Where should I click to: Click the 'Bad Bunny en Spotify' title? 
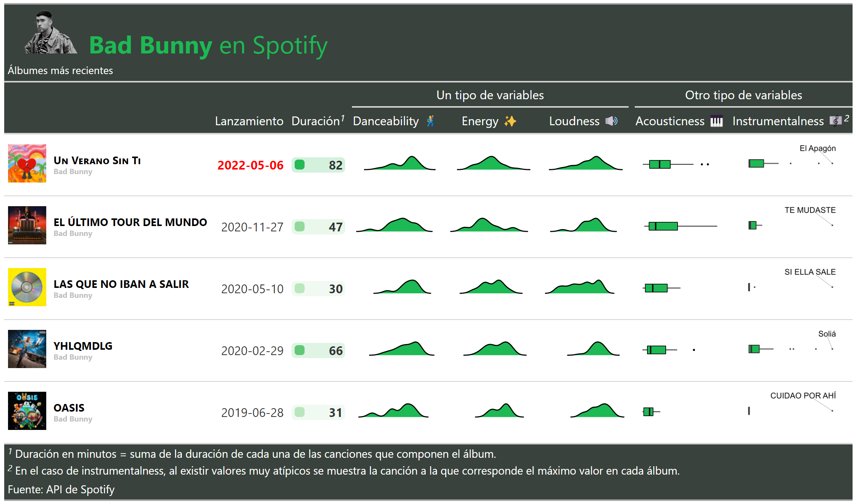click(208, 45)
